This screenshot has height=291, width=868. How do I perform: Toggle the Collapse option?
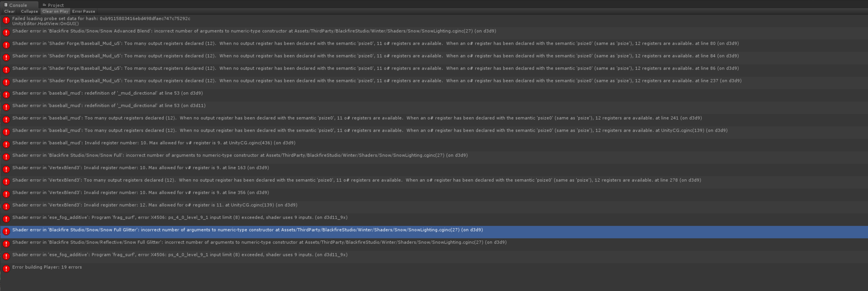pos(29,11)
